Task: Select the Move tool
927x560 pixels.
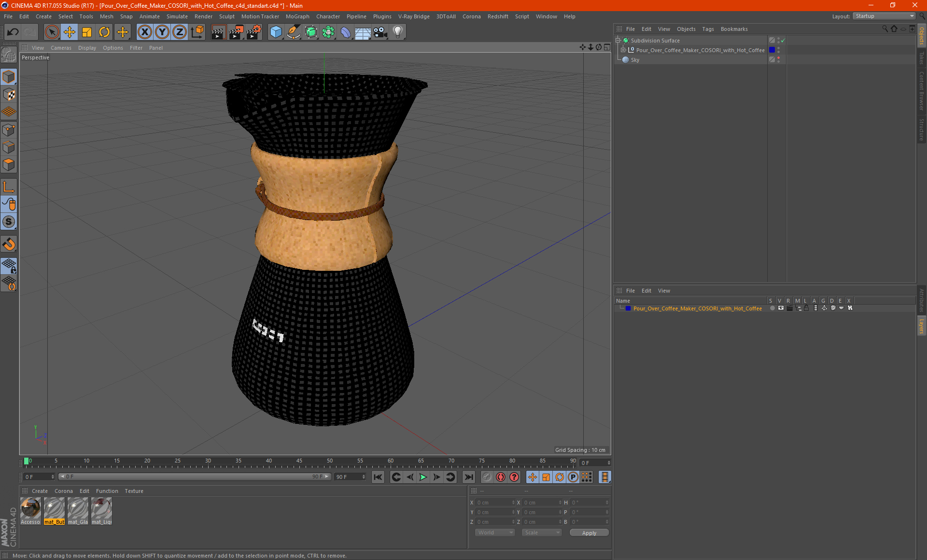Action: click(70, 32)
